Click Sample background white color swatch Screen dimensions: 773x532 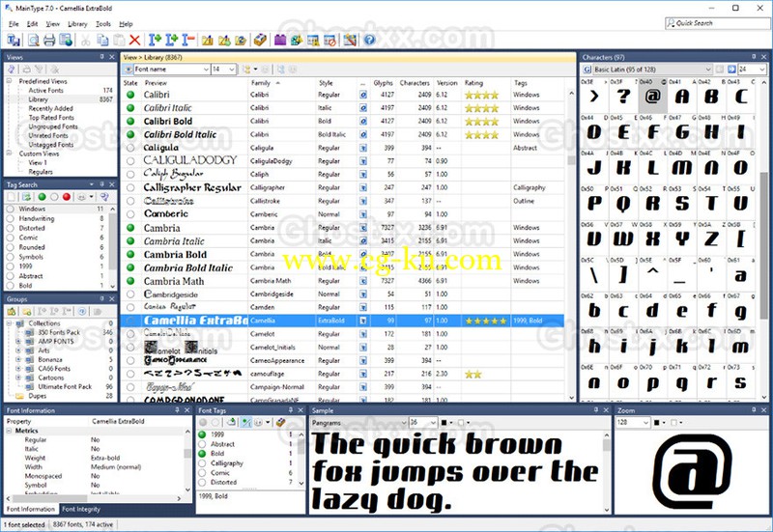click(x=461, y=423)
